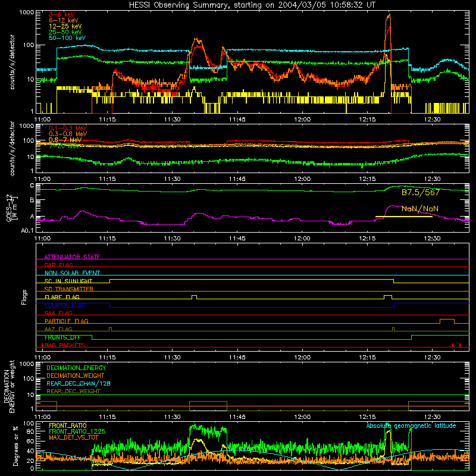Click the 0.1-0.3 MeV legend label
Viewport: 476px width, 476px height.
click(68, 128)
